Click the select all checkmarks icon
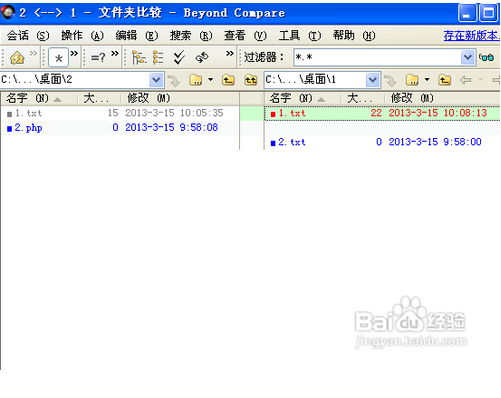Screen dimensions: 501x398 [x=179, y=57]
